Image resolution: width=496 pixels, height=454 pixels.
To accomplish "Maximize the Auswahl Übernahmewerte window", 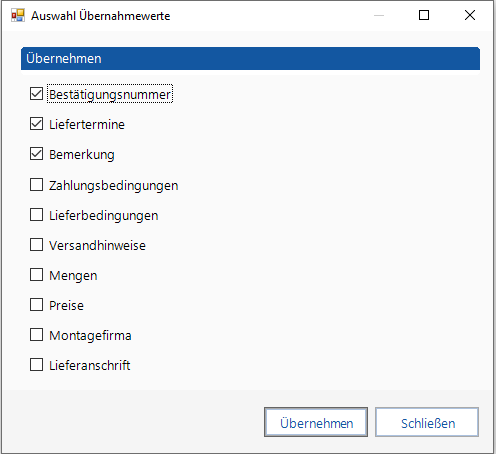I will click(x=424, y=15).
